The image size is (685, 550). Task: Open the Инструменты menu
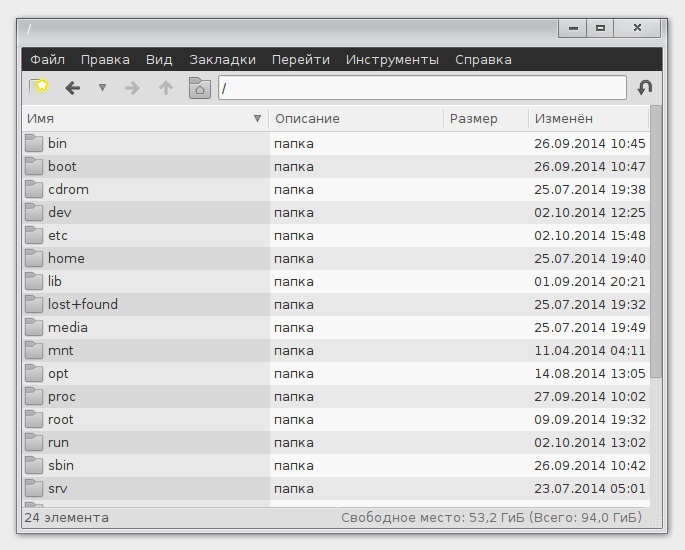coord(392,59)
